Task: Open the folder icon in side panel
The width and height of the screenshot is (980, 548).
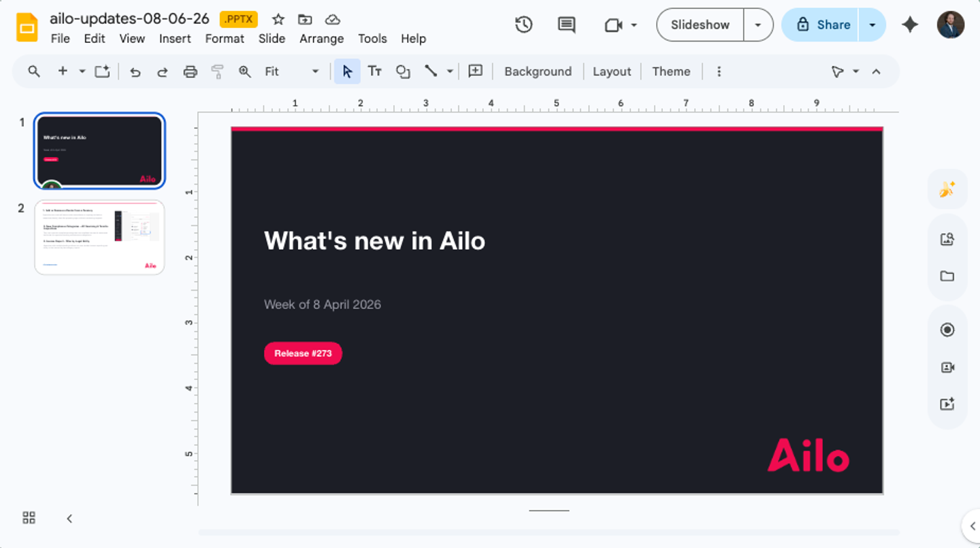Action: click(947, 276)
